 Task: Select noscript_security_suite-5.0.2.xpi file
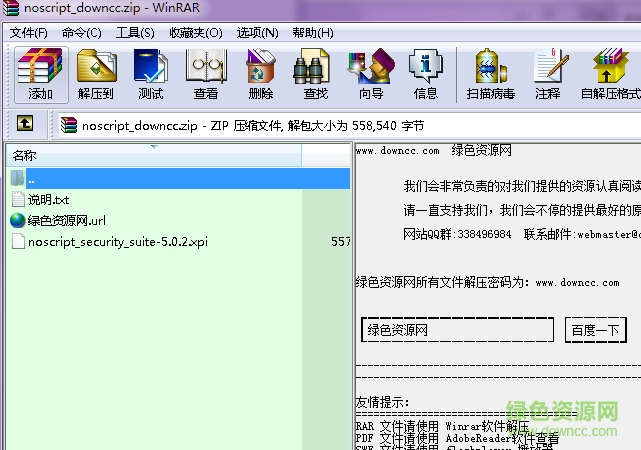coord(118,242)
